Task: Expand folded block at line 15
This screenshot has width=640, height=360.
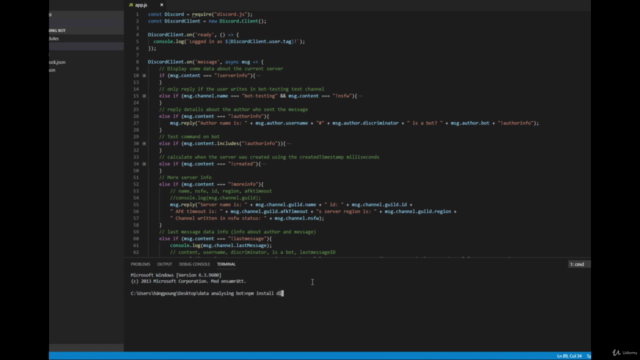Action: pos(144,96)
